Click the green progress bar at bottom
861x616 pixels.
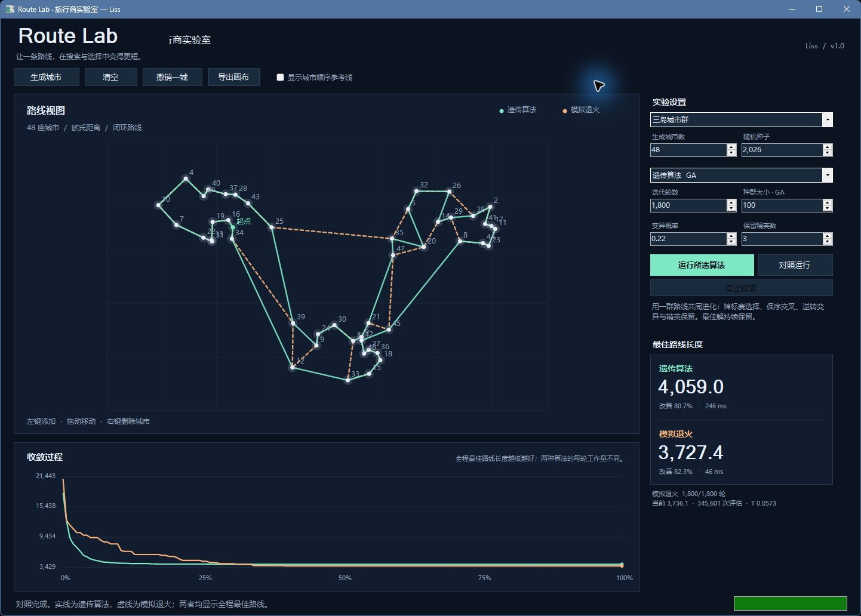click(790, 603)
